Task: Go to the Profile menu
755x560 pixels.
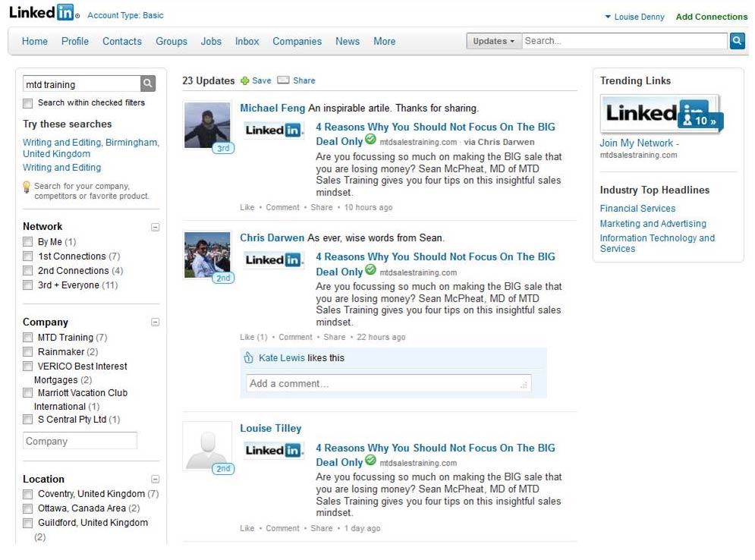Action: [x=75, y=42]
